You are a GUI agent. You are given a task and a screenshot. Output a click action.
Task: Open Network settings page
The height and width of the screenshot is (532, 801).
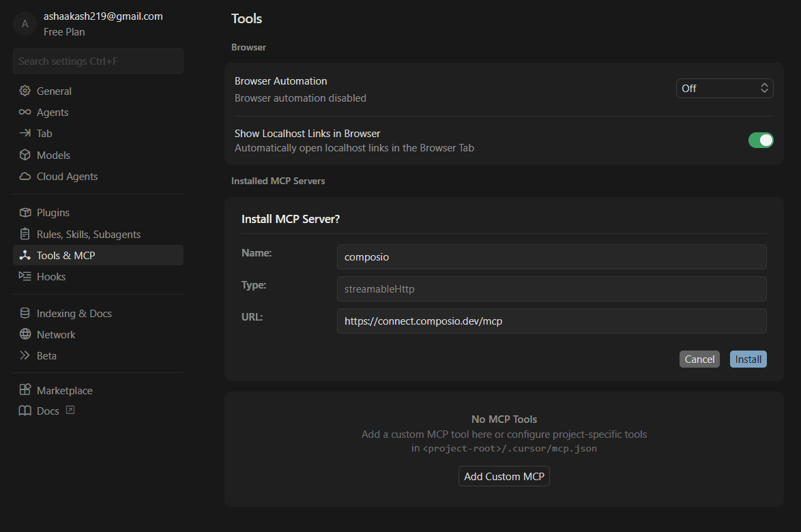tap(98, 334)
